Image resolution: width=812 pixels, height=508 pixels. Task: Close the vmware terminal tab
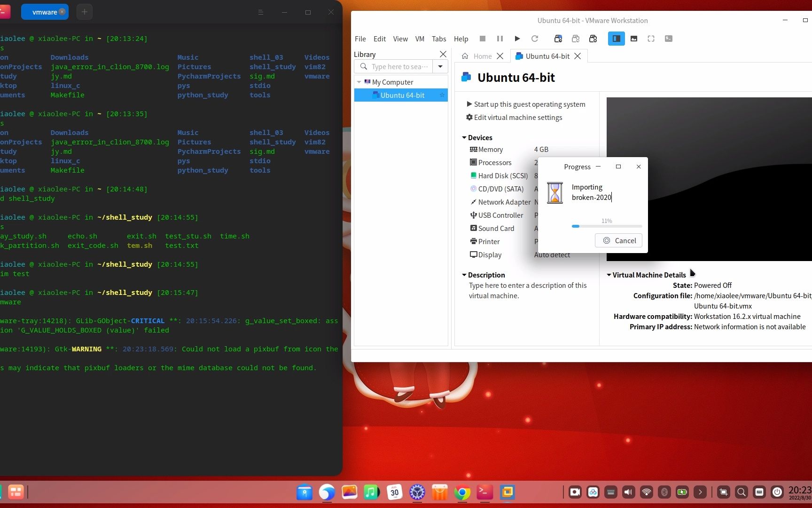62,12
